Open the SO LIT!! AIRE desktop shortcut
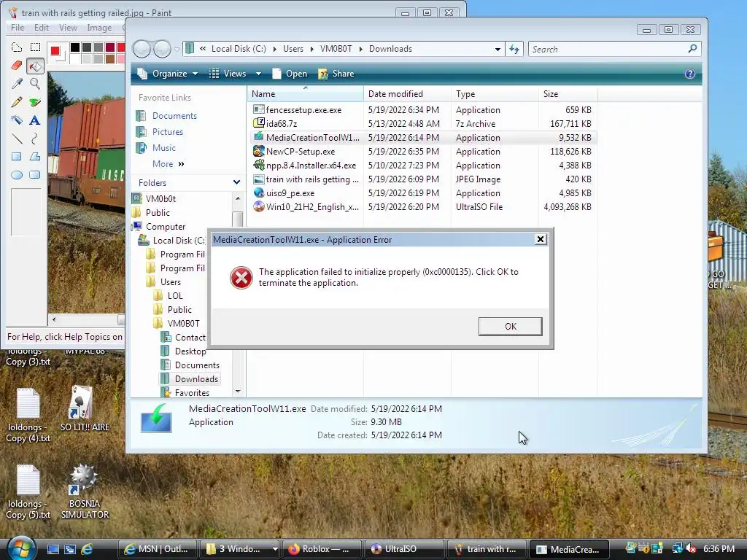Viewport: 747px width, 560px height. [85, 409]
